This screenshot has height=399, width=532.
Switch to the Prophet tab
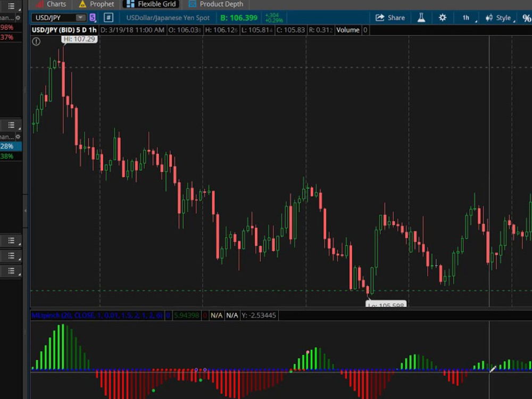[96, 4]
